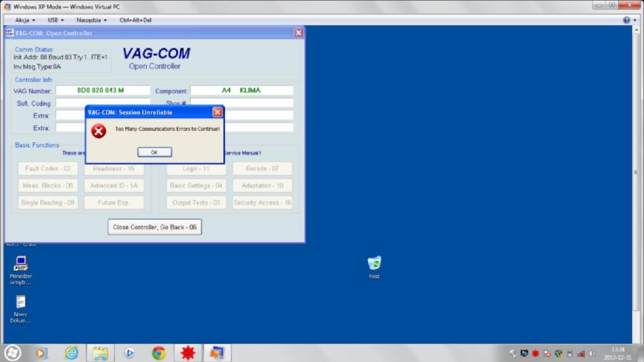This screenshot has width=644, height=362.
Task: Click the network connection tray icon
Action: 580,353
